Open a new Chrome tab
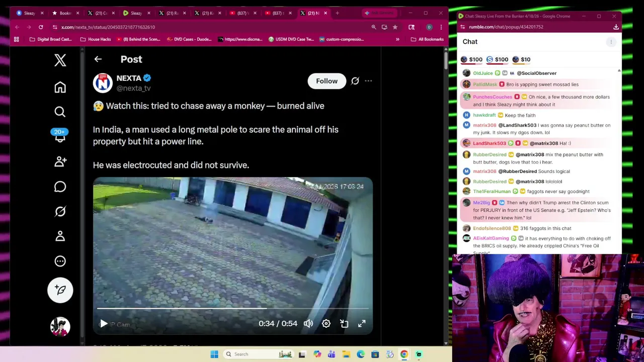 [x=337, y=13]
